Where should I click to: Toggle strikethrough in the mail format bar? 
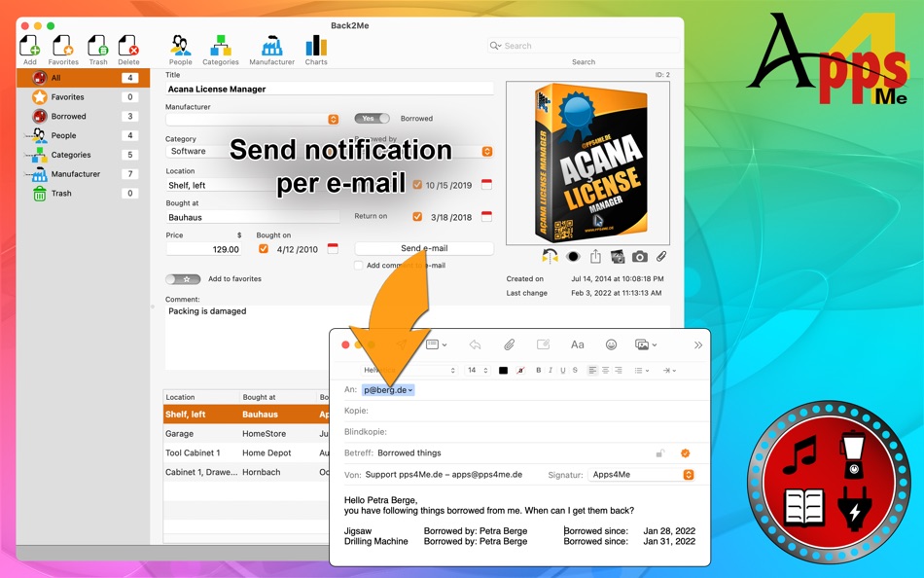[x=575, y=371]
